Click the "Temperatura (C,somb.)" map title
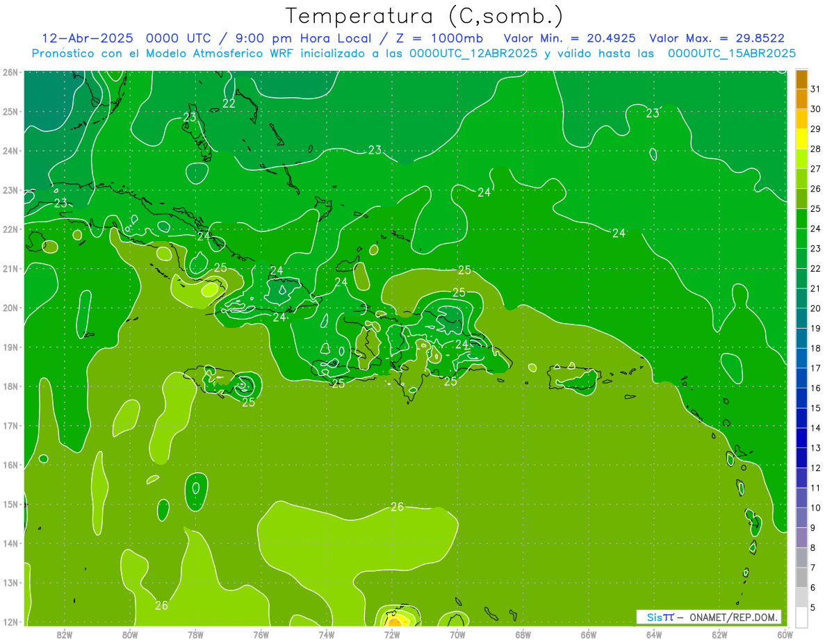This screenshot has width=834, height=644. (x=425, y=16)
